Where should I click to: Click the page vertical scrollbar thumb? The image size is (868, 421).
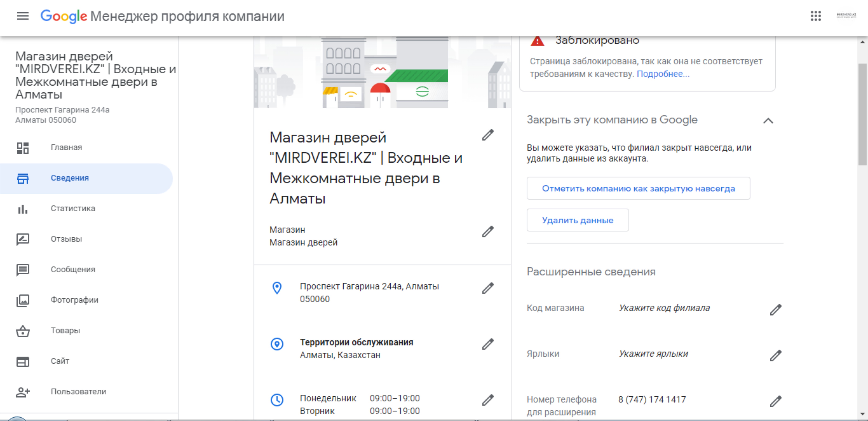point(862,114)
